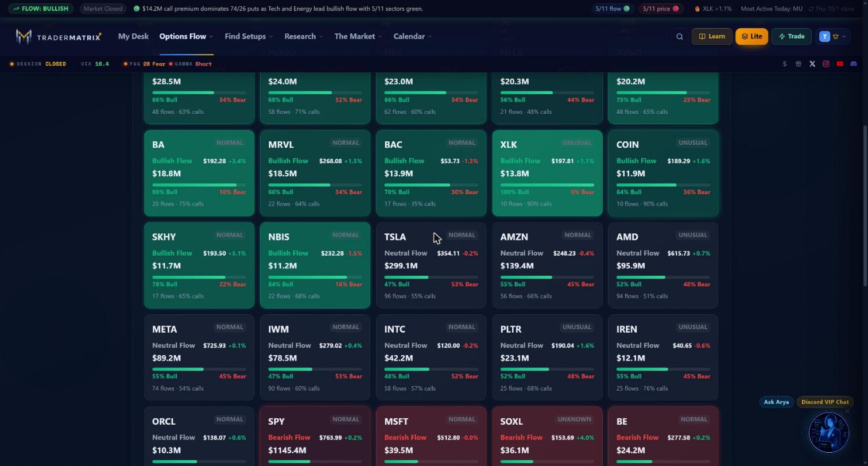Screen dimensions: 868x466
Task: Close the Arya assistant widget
Action: [847, 411]
